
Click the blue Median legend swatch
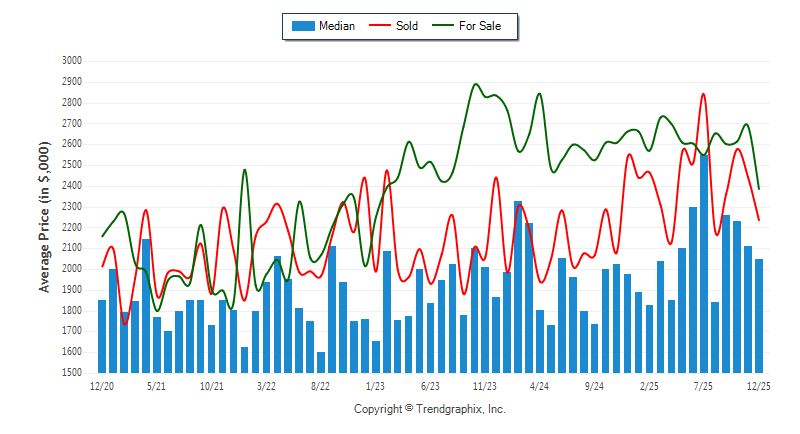point(302,26)
